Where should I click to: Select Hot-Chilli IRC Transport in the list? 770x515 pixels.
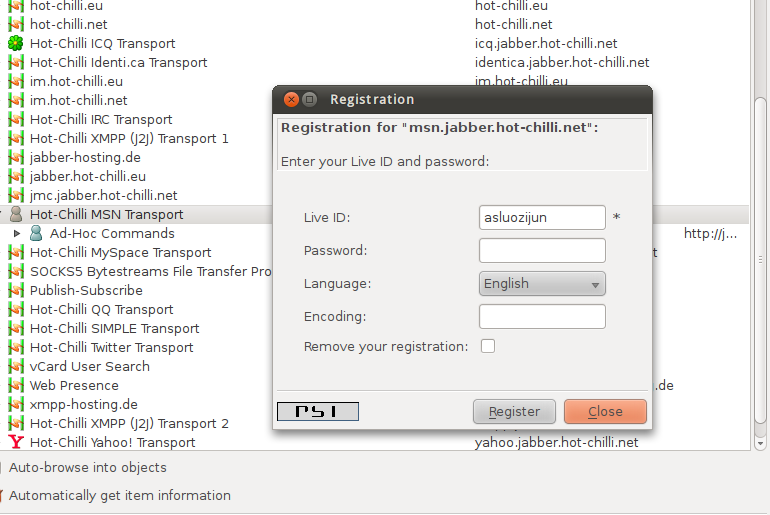pos(101,119)
